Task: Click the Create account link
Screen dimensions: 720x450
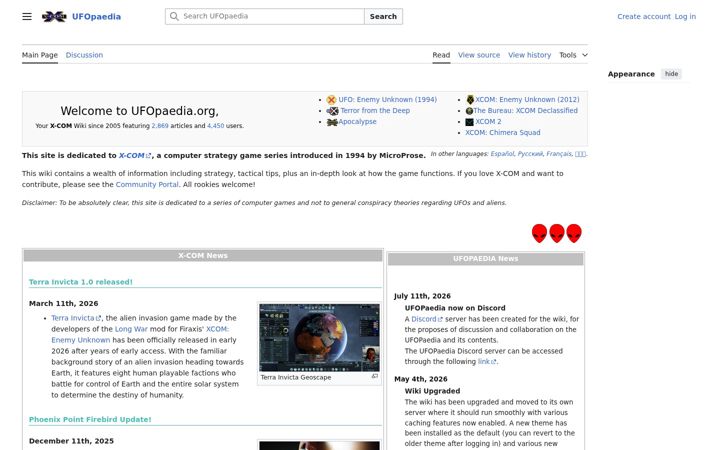Action: [x=644, y=17]
